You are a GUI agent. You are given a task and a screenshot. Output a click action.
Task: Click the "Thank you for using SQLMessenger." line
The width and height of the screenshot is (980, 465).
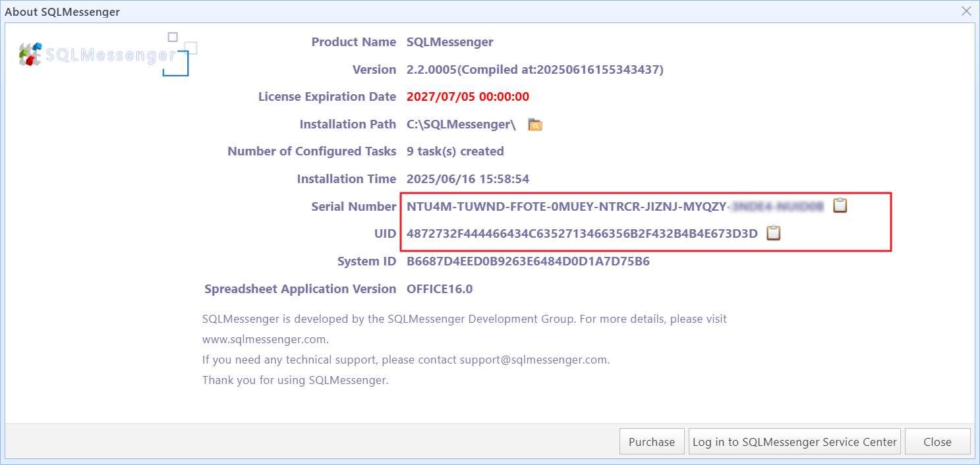coord(295,381)
